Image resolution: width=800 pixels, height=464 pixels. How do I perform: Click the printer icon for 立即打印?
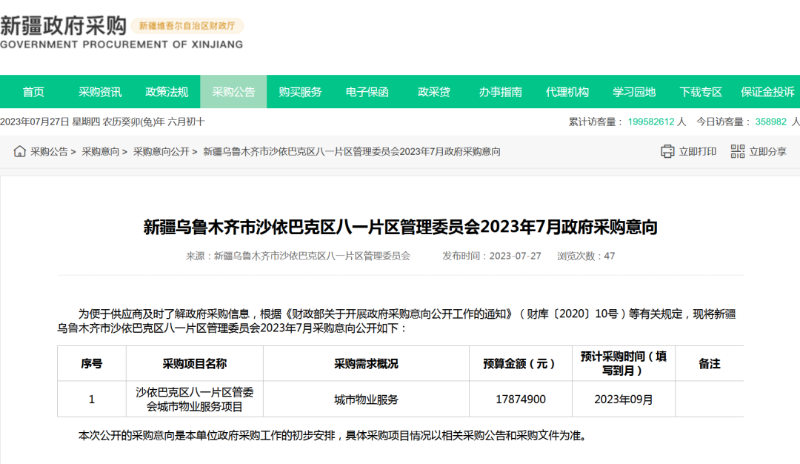pos(668,152)
